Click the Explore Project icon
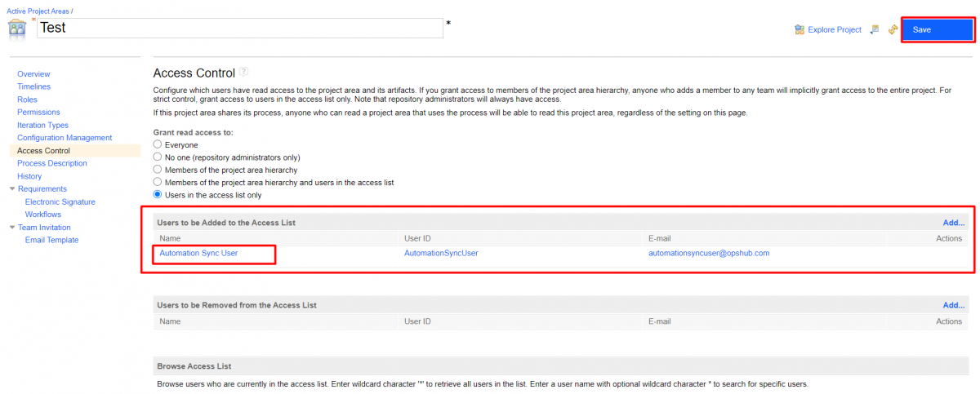 800,30
